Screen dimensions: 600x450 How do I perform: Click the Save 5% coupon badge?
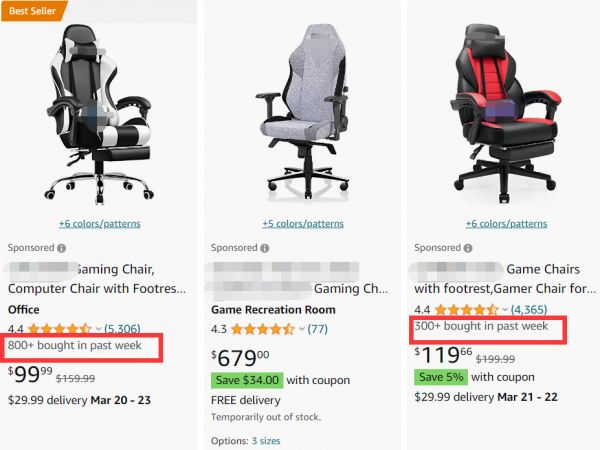tap(441, 377)
